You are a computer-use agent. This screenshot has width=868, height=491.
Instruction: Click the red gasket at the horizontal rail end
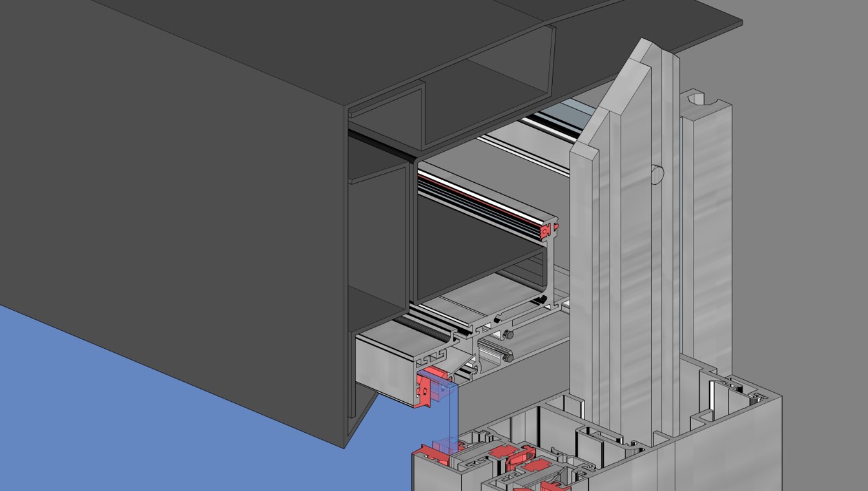point(549,229)
